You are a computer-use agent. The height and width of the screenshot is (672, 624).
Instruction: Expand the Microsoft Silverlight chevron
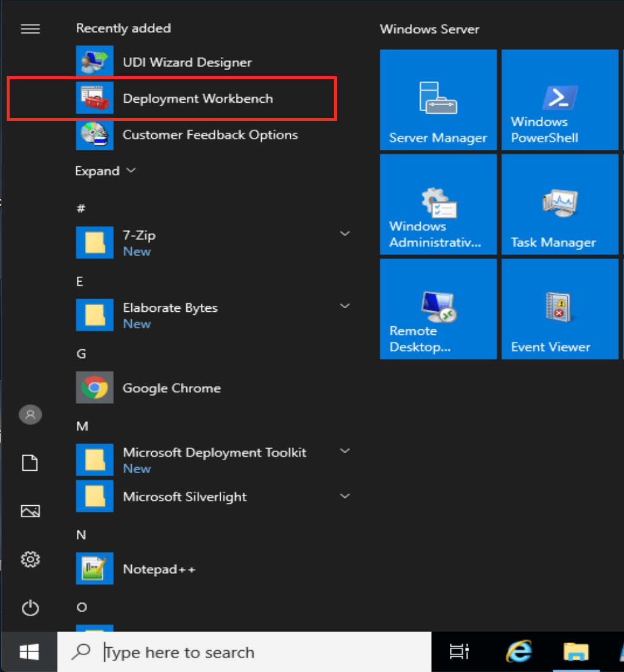[x=345, y=496]
